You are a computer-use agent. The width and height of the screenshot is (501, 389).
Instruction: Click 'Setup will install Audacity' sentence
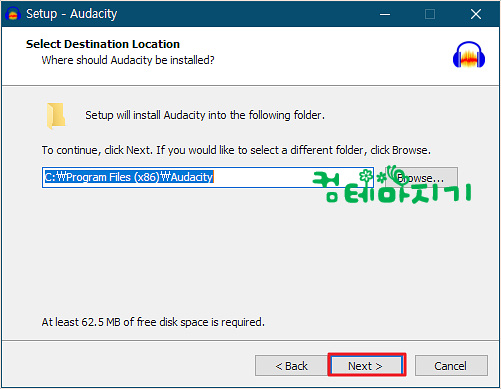point(205,115)
